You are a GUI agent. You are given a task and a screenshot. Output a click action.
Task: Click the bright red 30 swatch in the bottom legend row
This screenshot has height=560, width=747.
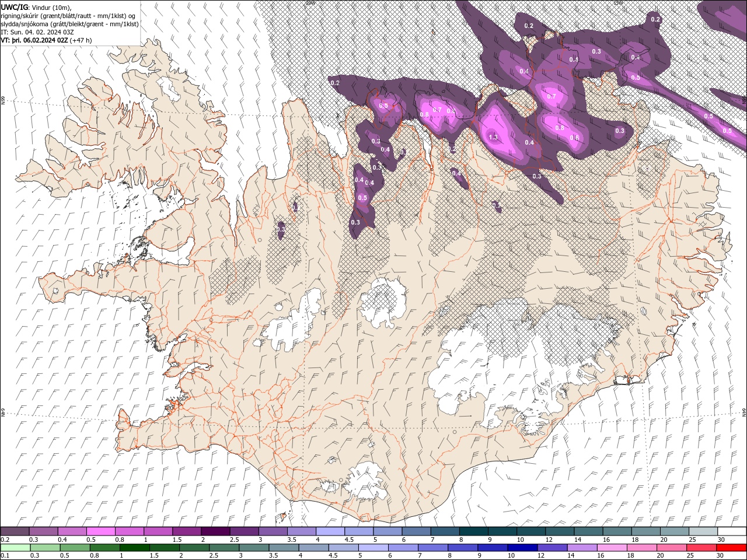coord(731,548)
